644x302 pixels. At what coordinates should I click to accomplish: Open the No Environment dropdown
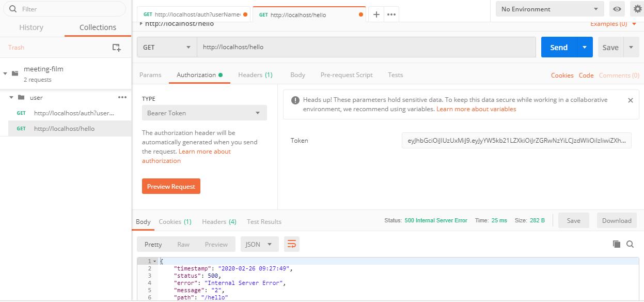click(x=550, y=9)
